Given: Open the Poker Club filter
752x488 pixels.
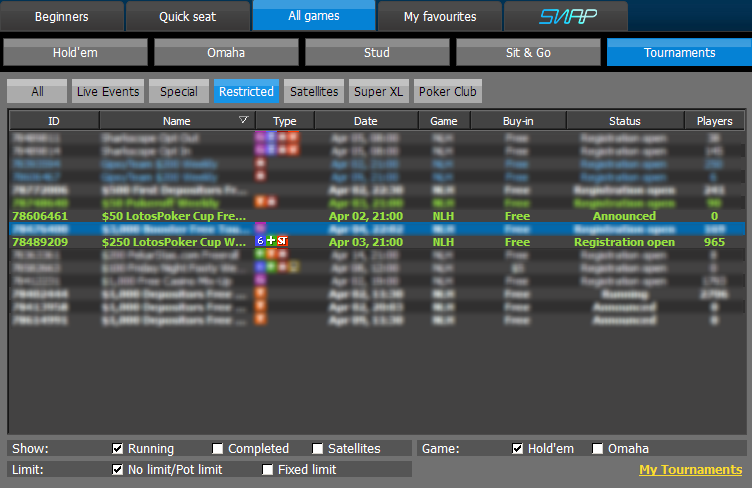Looking at the screenshot, I should (x=447, y=91).
